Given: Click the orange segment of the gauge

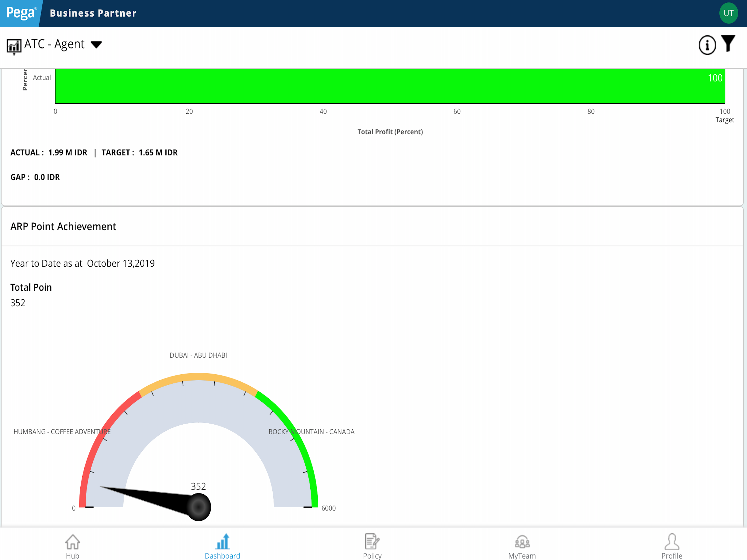Looking at the screenshot, I should 199,377.
